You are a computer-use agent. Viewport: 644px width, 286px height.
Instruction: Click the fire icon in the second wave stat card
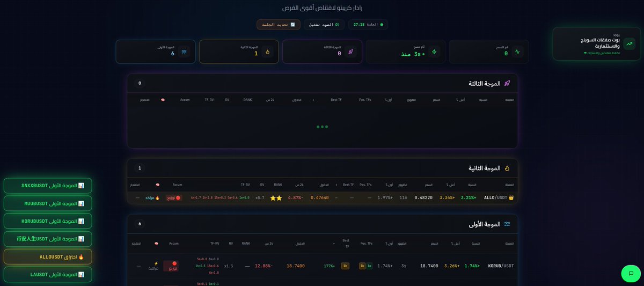pyautogui.click(x=268, y=52)
